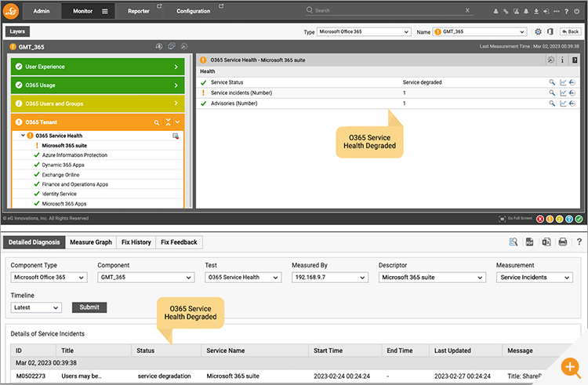
Task: Open the Measurement dropdown Service Incidents
Action: coord(535,278)
